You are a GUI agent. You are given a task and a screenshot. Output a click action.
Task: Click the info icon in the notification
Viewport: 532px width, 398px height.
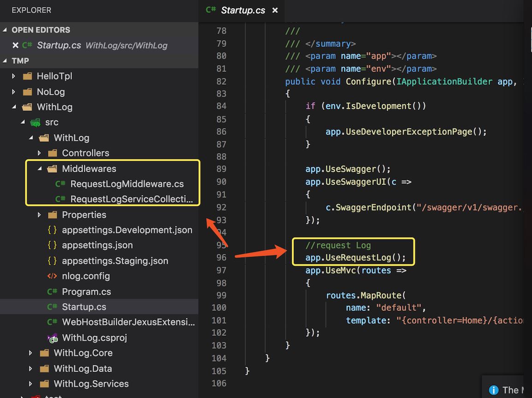pos(493,390)
